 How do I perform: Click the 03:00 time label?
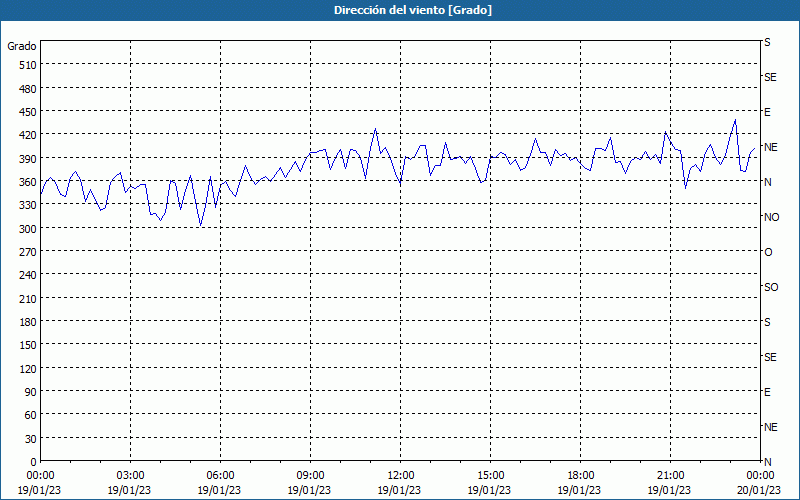[130, 476]
